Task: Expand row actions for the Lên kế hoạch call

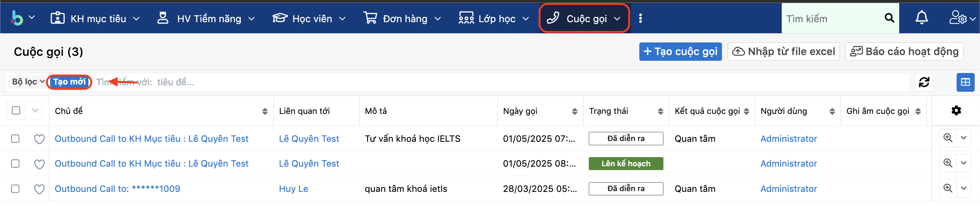Action: click(x=964, y=163)
